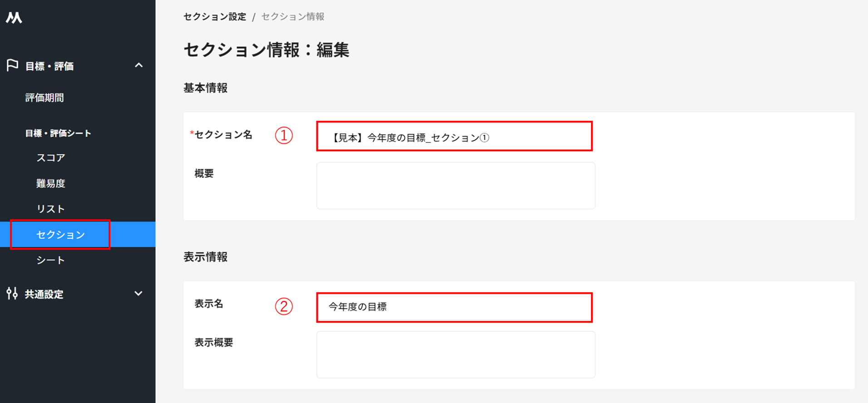This screenshot has height=403, width=868.
Task: Click into the 表示概要 text area
Action: 455,354
